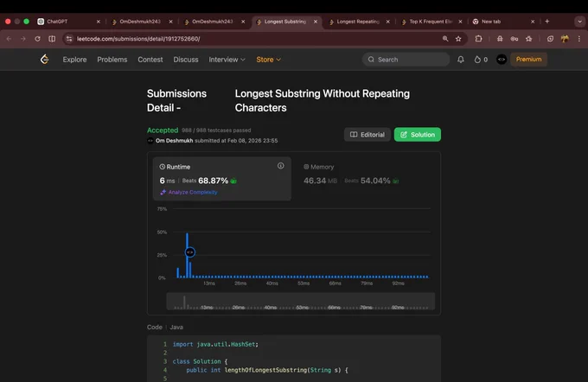Viewport: 588px width, 382px height.
Task: Toggle the browser side panel icon
Action: pos(52,39)
